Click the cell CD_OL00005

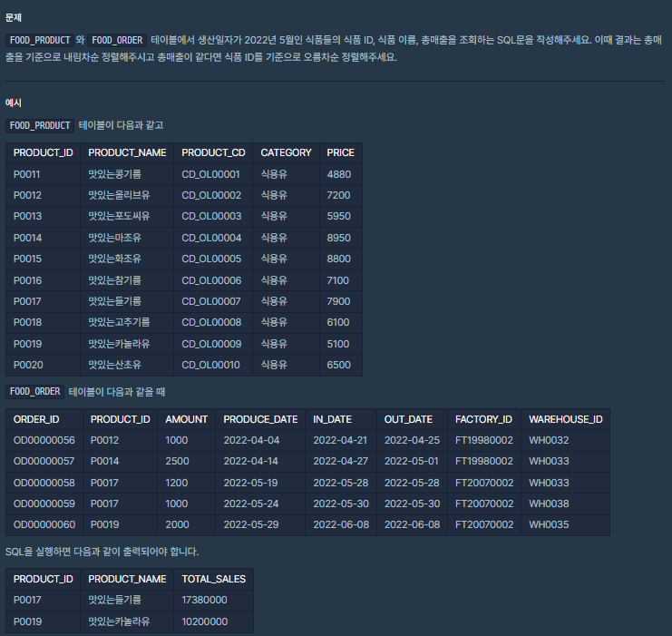pos(211,259)
